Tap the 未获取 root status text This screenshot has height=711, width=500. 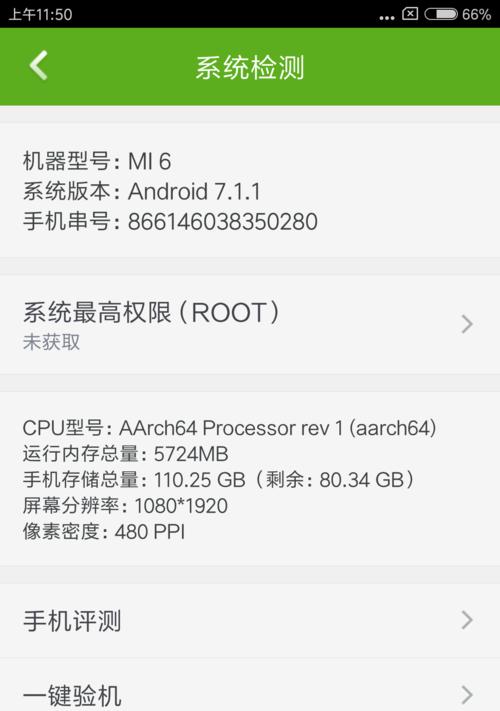[x=51, y=342]
